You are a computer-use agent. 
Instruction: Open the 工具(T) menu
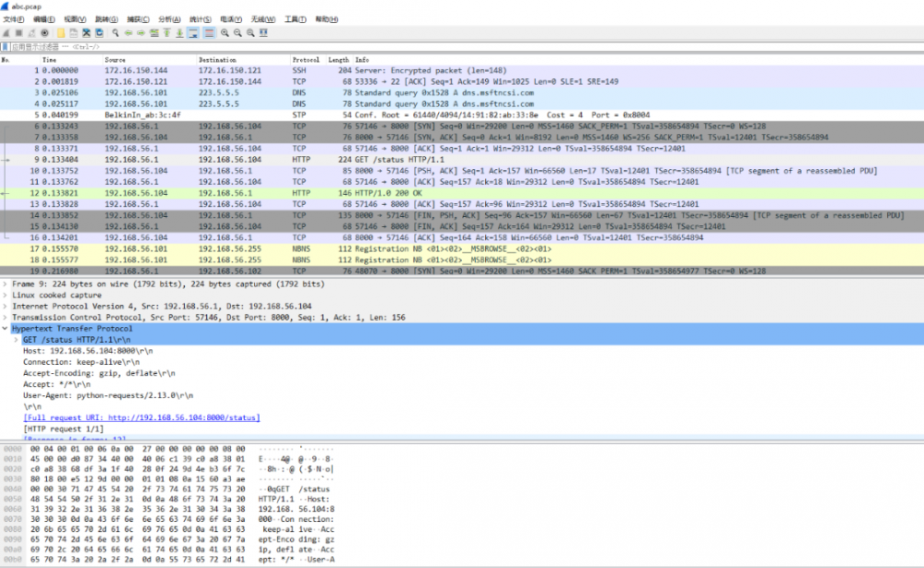click(x=296, y=19)
